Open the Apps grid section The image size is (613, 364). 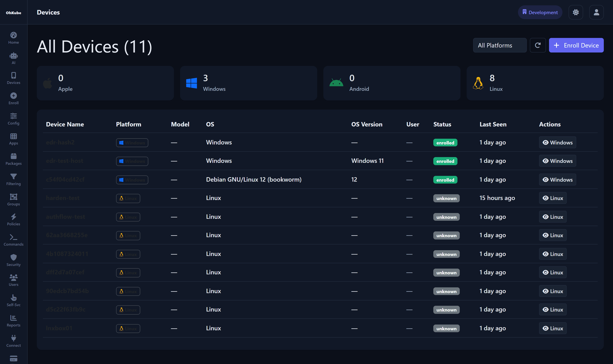13,139
